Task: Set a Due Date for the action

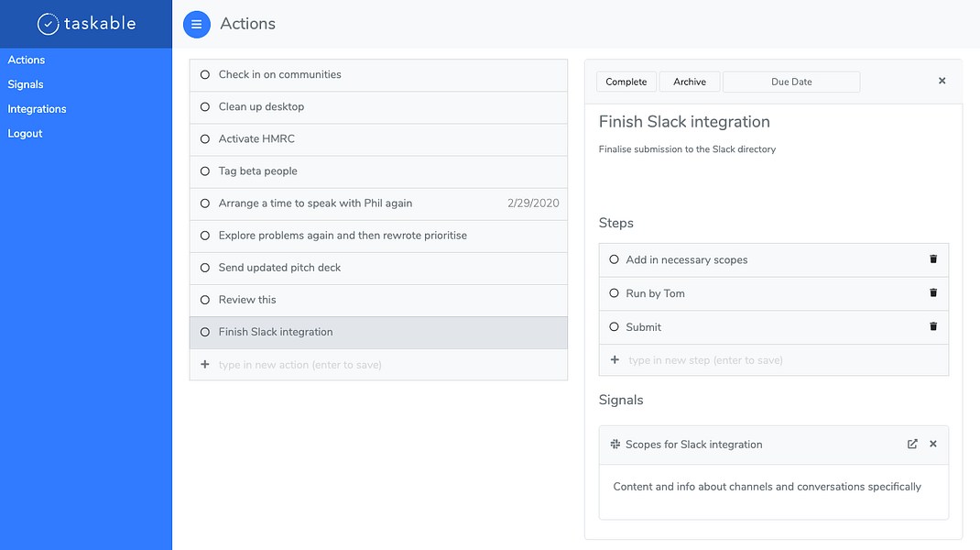Action: pyautogui.click(x=791, y=82)
